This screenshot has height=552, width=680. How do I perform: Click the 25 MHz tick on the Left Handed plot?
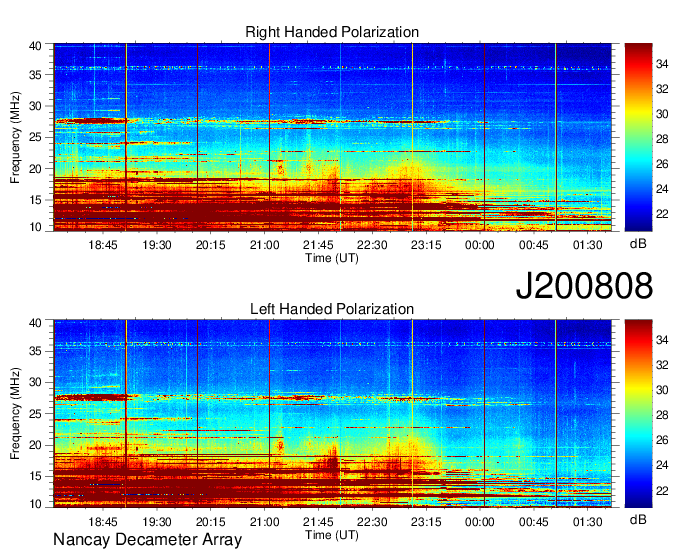35,414
